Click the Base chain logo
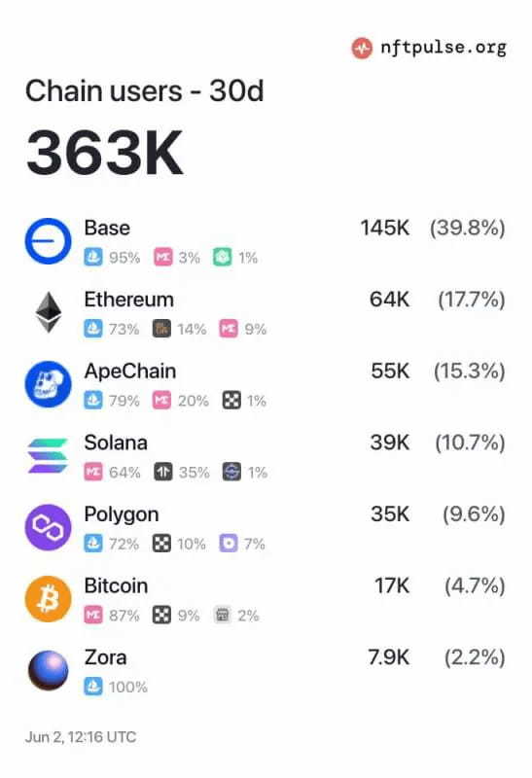This screenshot has width=532, height=778. coord(48,241)
